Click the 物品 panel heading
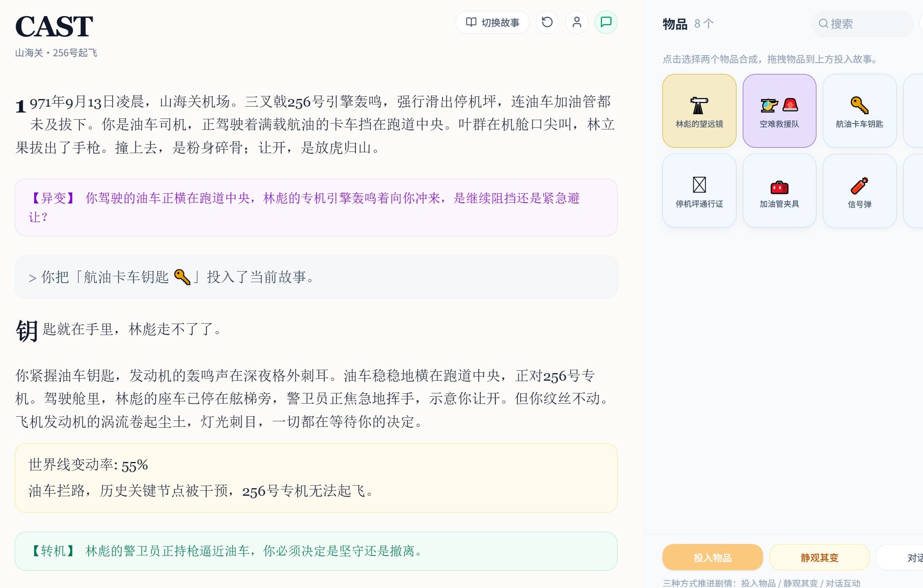Screen dimensions: 923x588 point(675,24)
